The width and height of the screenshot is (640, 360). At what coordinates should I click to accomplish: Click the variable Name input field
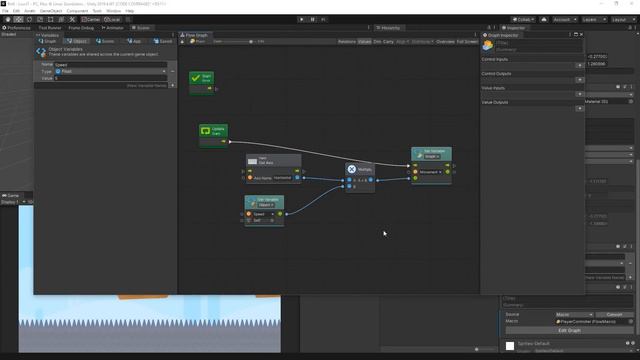tap(111, 64)
